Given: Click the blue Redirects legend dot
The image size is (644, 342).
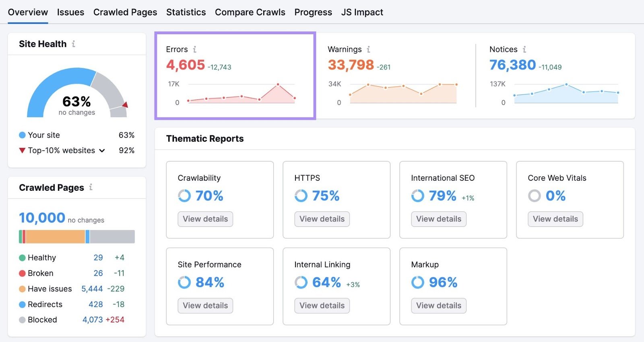Looking at the screenshot, I should (22, 305).
